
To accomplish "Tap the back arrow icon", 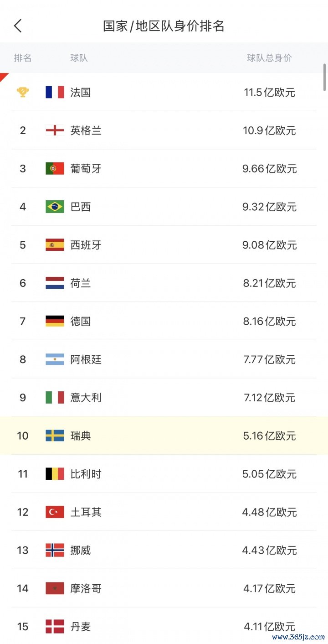I will click(x=18, y=26).
